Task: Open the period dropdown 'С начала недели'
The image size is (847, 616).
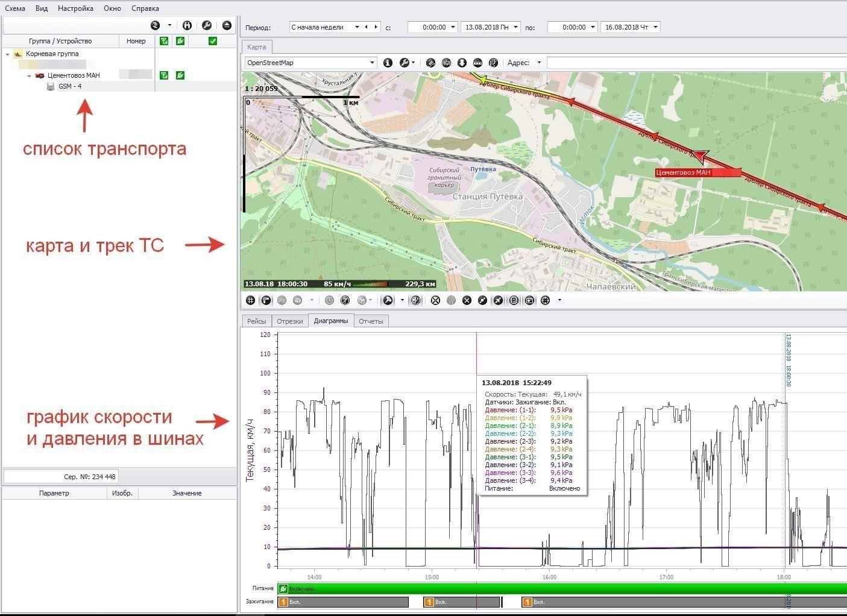Action: tap(357, 27)
